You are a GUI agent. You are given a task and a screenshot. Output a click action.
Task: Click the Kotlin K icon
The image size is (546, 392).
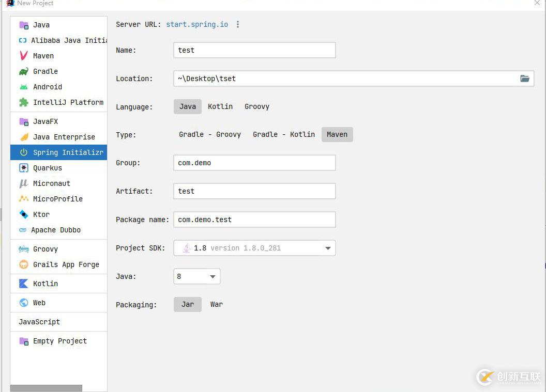pyautogui.click(x=24, y=284)
